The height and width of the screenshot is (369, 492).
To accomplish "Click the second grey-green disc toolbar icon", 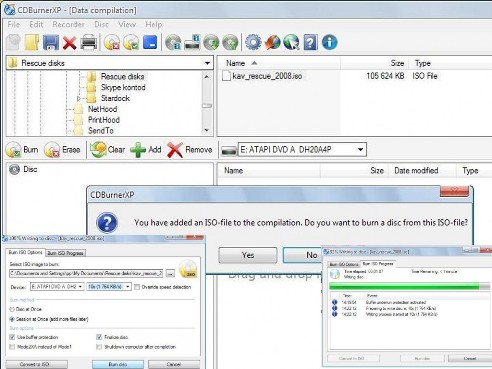I will [x=230, y=43].
